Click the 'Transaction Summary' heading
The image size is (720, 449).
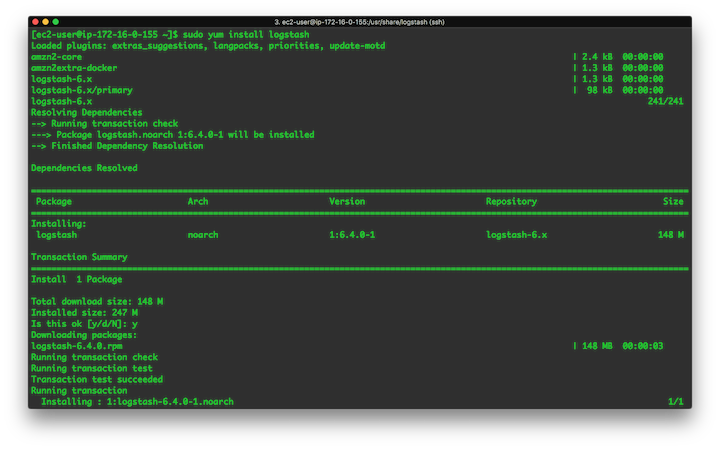click(x=79, y=257)
